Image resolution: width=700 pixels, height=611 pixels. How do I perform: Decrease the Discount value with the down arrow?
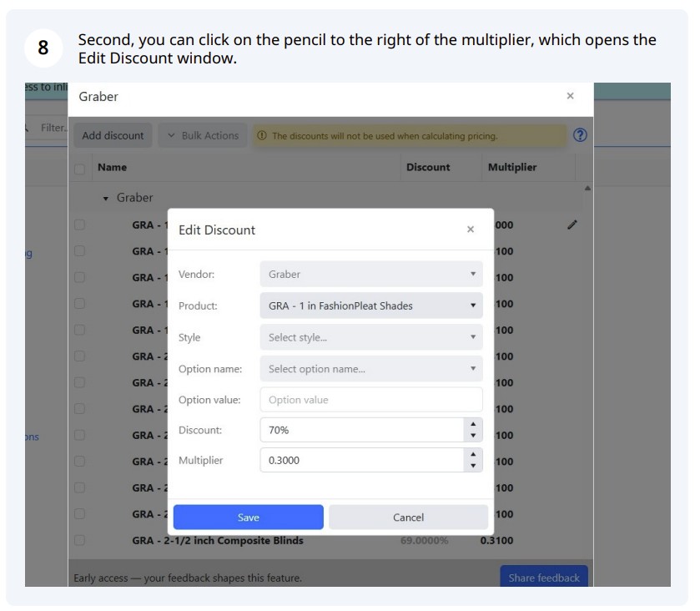coord(473,436)
